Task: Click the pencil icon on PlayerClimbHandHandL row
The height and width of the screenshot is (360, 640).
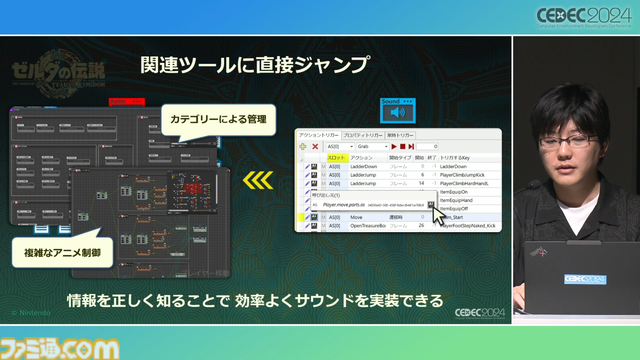Action: 307,184
